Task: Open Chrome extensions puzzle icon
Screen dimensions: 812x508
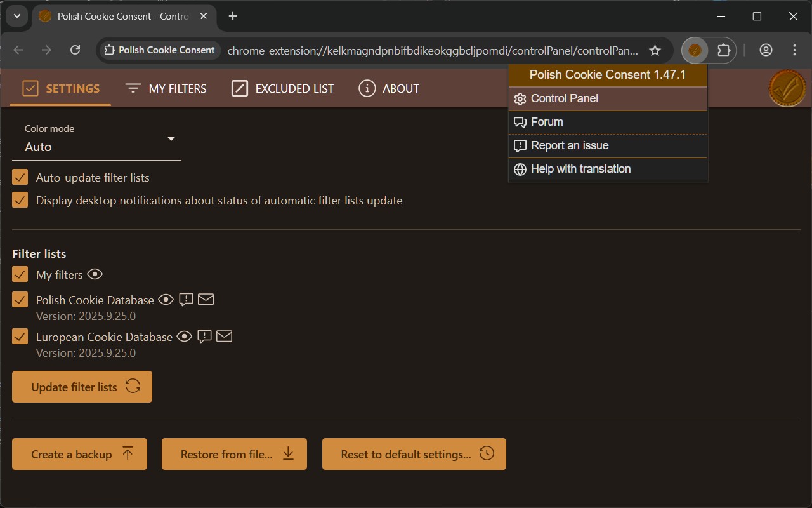Action: [x=724, y=50]
